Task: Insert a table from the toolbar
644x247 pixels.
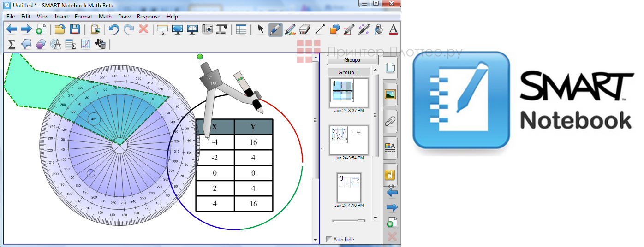Action: point(241,29)
